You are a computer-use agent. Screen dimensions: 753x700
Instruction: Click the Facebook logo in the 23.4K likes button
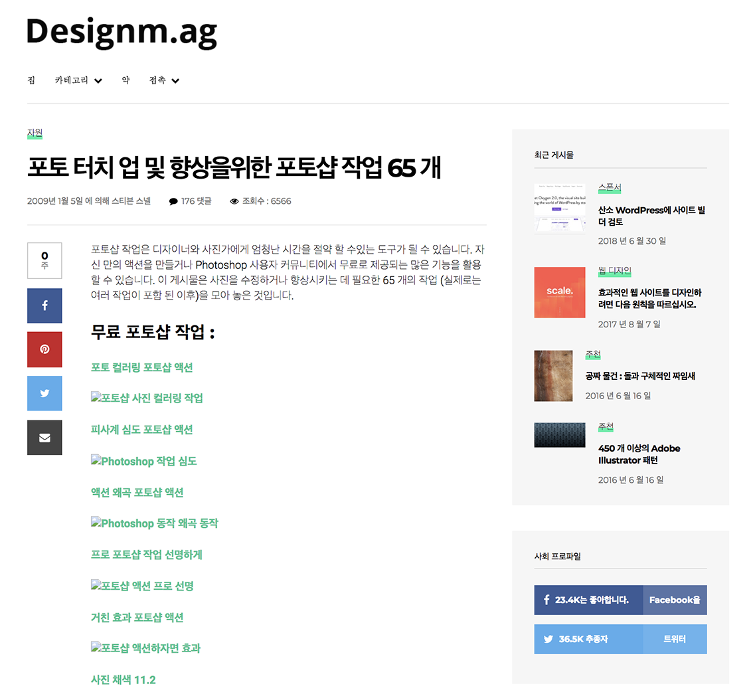pos(546,600)
